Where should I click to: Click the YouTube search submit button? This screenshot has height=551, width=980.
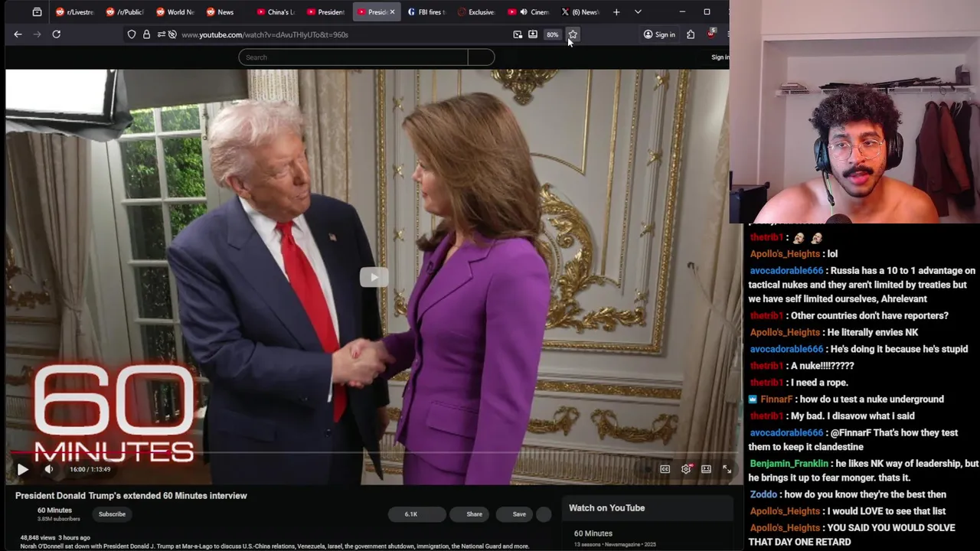[481, 57]
